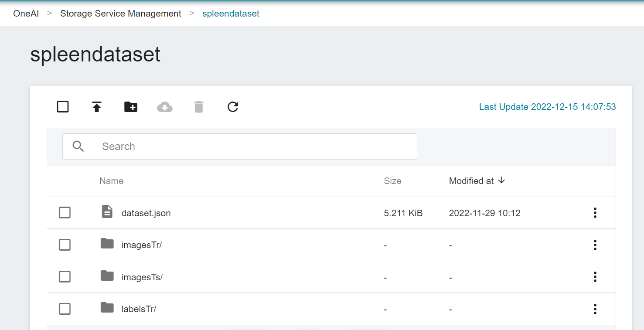Viewport: 644px width, 330px height.
Task: Go to Storage Service Management breadcrumb
Action: coord(121,14)
